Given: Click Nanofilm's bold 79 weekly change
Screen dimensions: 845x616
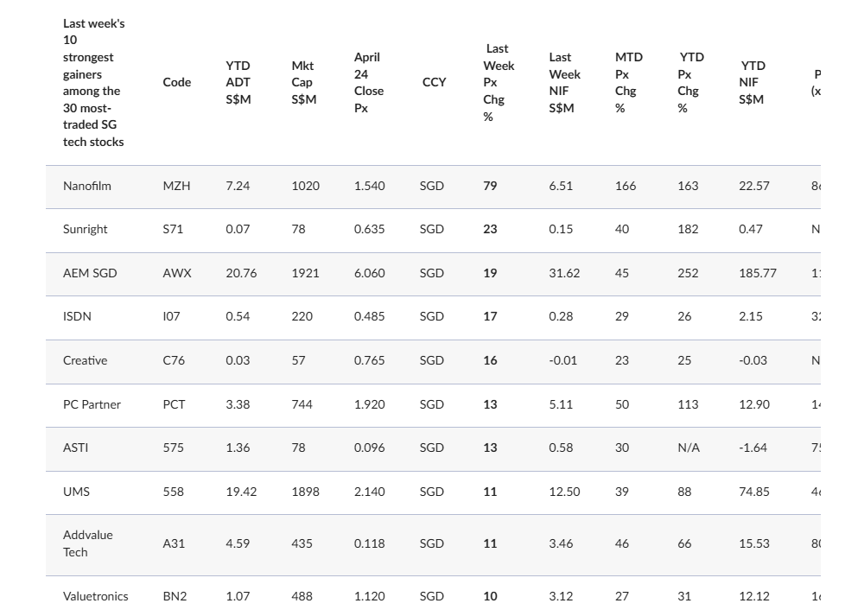Looking at the screenshot, I should pyautogui.click(x=490, y=186).
